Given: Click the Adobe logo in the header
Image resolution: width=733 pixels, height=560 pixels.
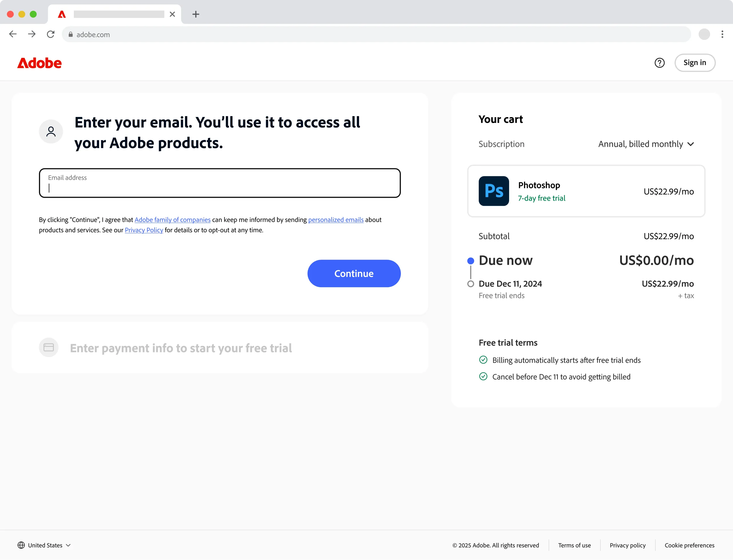Looking at the screenshot, I should (x=39, y=63).
